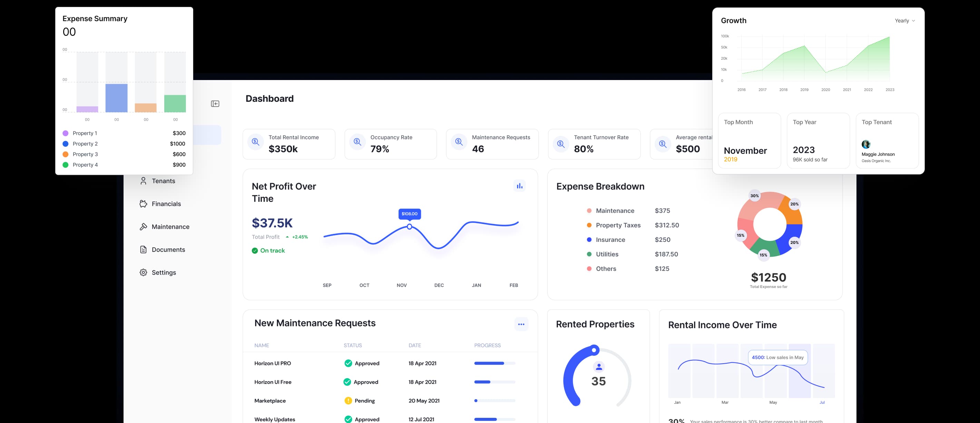Image resolution: width=980 pixels, height=423 pixels.
Task: Click the On track green check indicator
Action: click(255, 251)
